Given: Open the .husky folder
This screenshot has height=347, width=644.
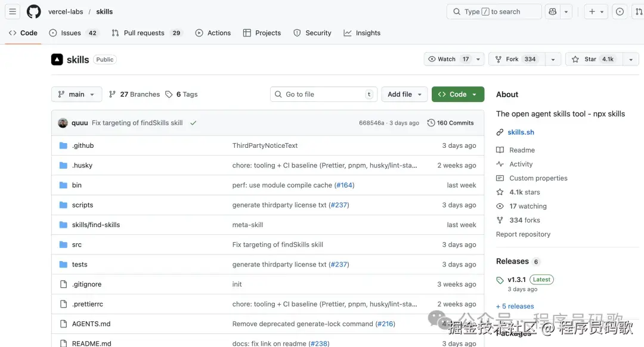Looking at the screenshot, I should [82, 165].
